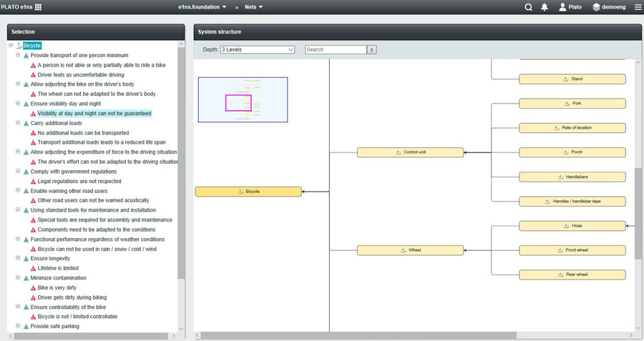Open the Plato user profile icon
The image size is (644, 341).
point(562,7)
